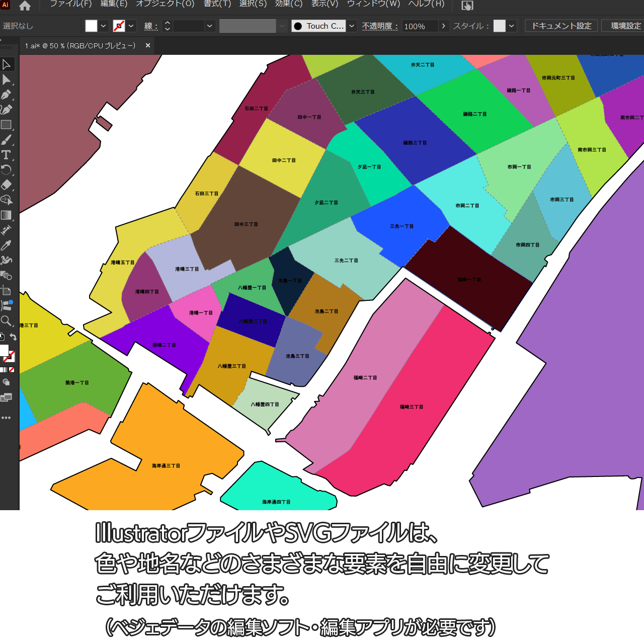Open the 効果(C) menu
644x644 pixels.
click(288, 4)
